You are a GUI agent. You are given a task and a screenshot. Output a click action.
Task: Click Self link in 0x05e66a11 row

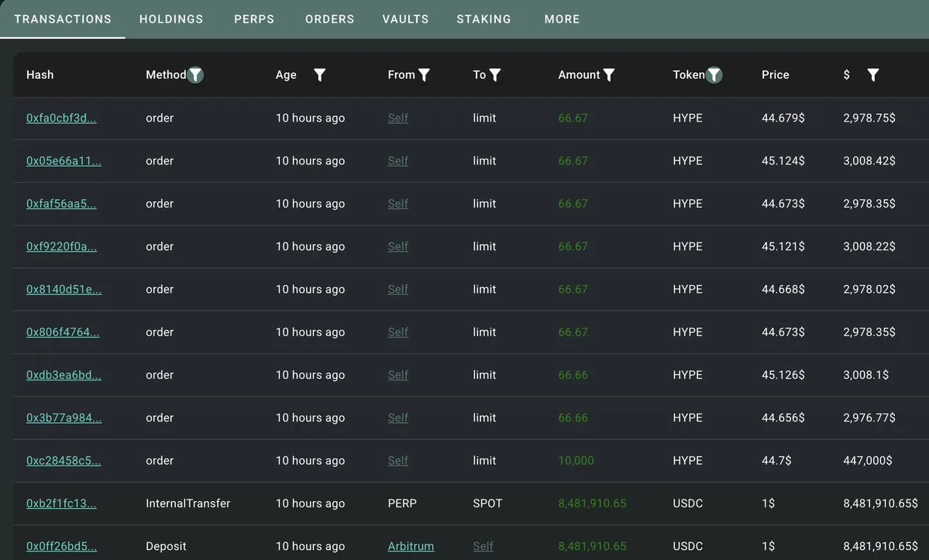click(x=397, y=160)
